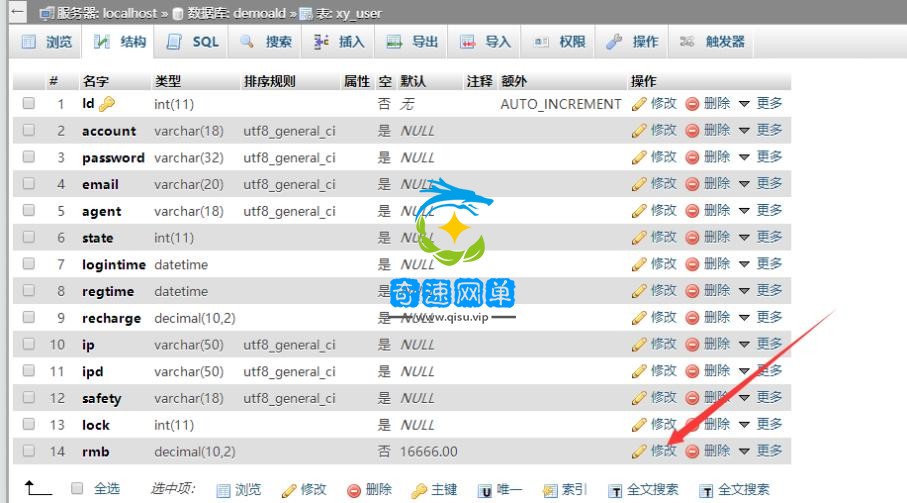Expand the 更多 dropdown in ip row
Screen dimensions: 907x503
click(x=761, y=344)
